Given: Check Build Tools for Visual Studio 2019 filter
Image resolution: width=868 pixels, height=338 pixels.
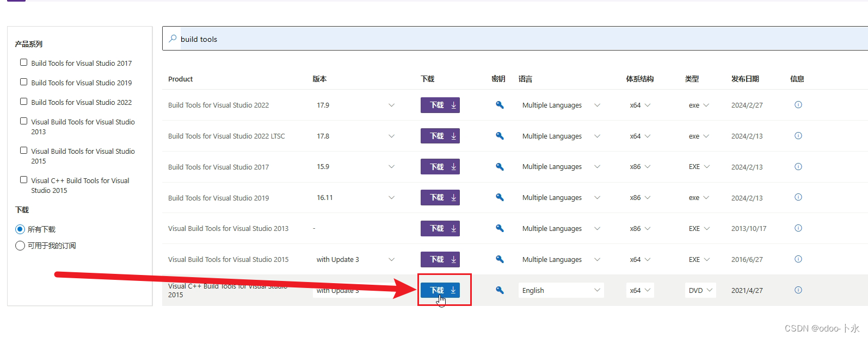Looking at the screenshot, I should pyautogui.click(x=23, y=82).
